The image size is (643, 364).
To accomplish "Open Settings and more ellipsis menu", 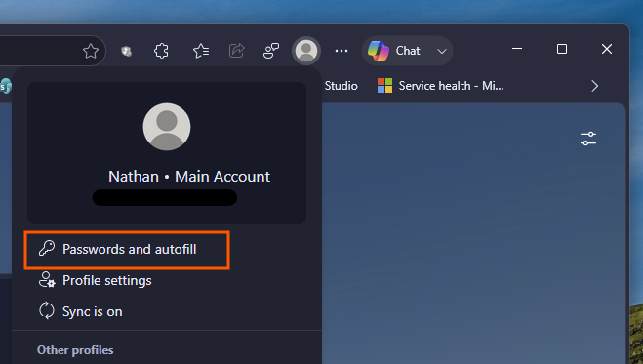I will tap(342, 51).
